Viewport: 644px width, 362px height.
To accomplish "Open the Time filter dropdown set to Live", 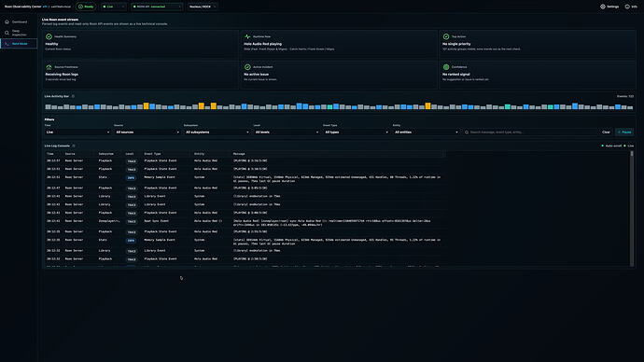I will click(x=77, y=132).
